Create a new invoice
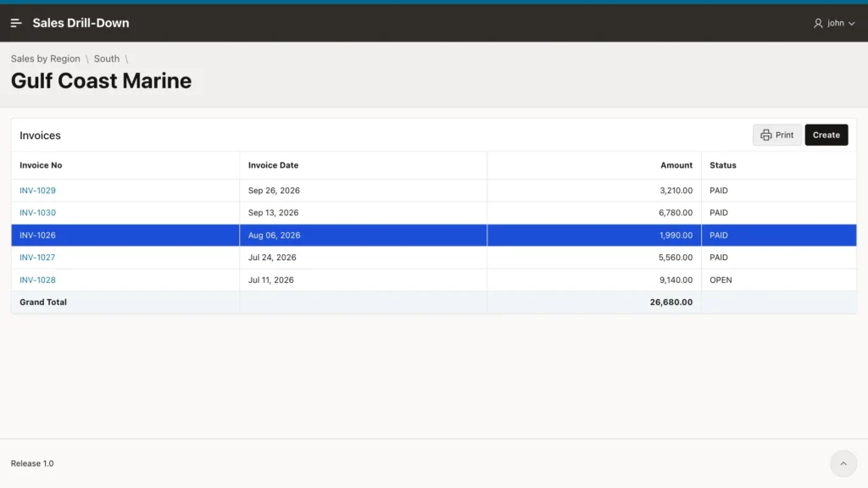This screenshot has width=868, height=488. [x=826, y=135]
